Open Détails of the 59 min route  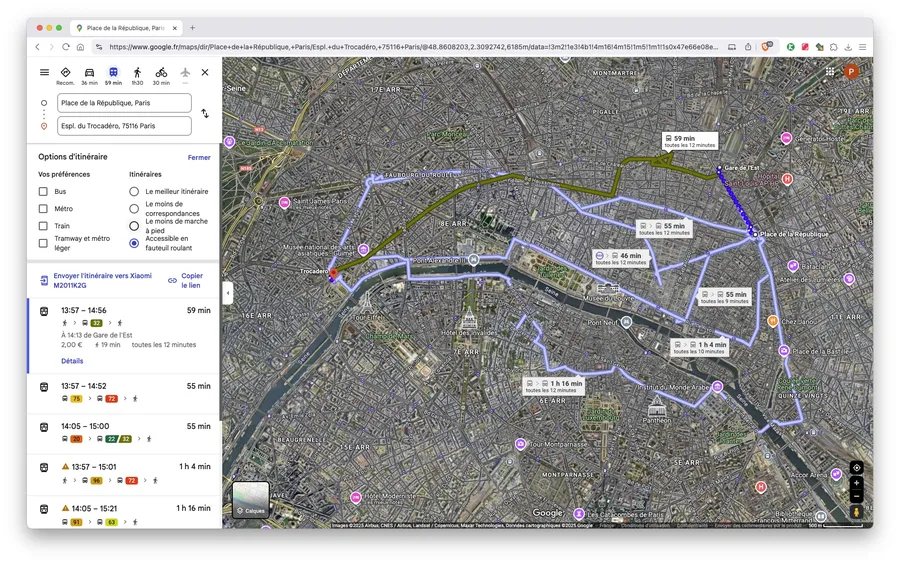72,361
